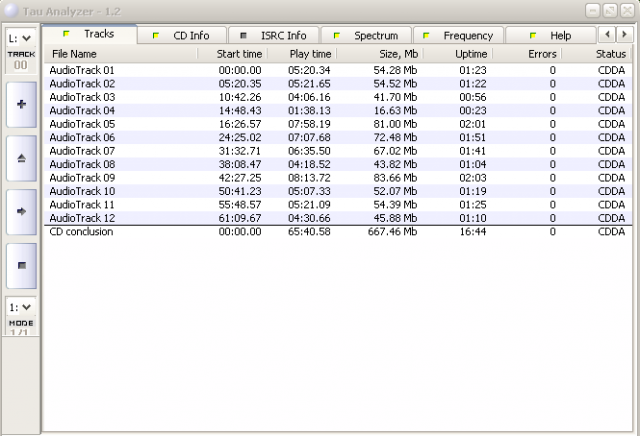The image size is (640, 436).
Task: Open the Frequency tab
Action: 459,36
